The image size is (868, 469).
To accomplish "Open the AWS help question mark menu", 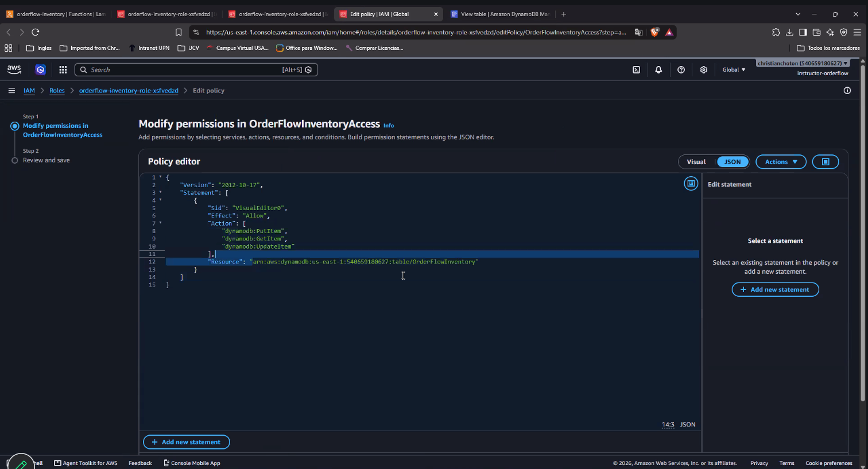I will [x=681, y=69].
